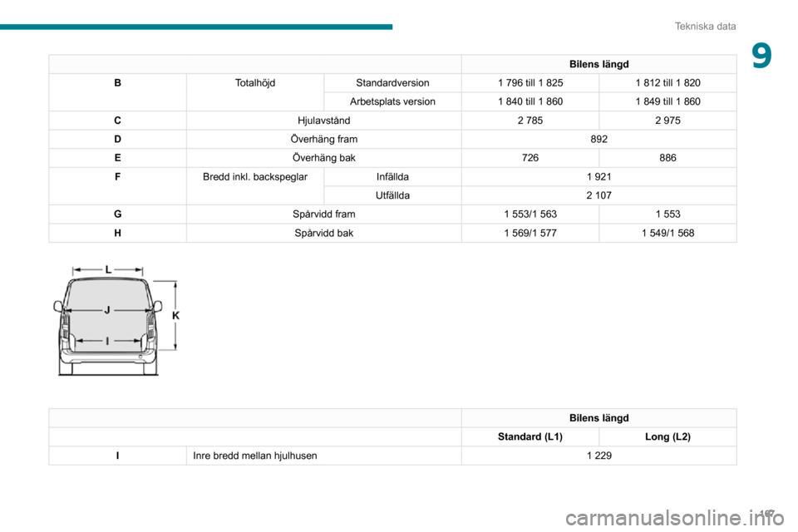
Task: Click the value "1 229"
Action: point(599,456)
